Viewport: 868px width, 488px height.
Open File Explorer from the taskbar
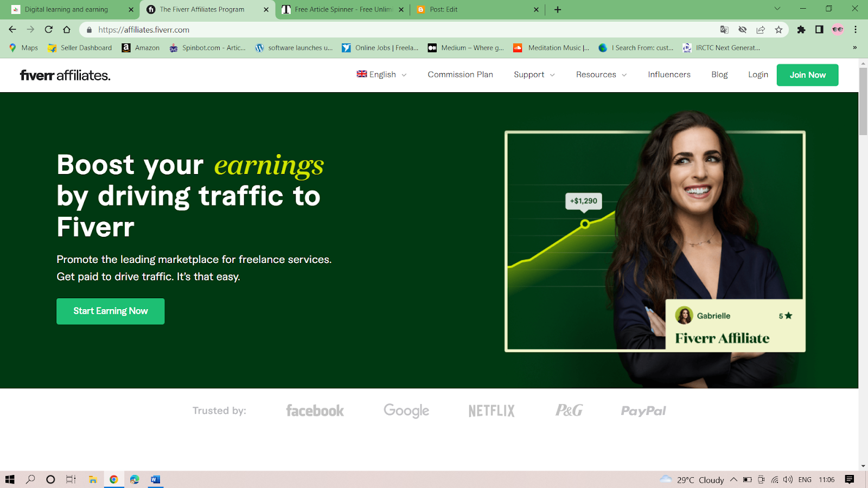pos(93,479)
